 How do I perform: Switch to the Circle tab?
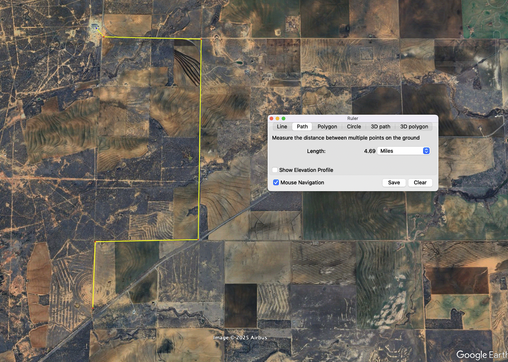(x=354, y=127)
